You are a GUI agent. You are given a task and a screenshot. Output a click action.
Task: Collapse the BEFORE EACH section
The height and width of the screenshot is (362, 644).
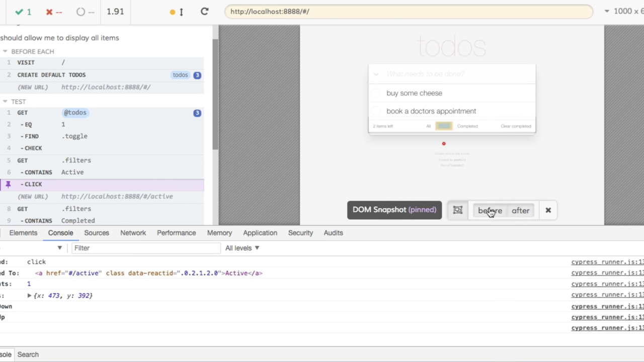pos(5,51)
